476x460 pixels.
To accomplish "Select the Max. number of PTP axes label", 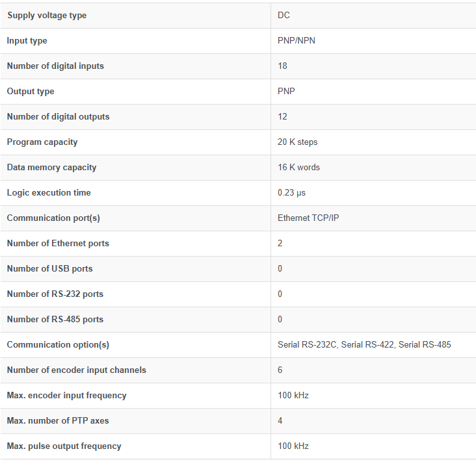I will pyautogui.click(x=58, y=421).
